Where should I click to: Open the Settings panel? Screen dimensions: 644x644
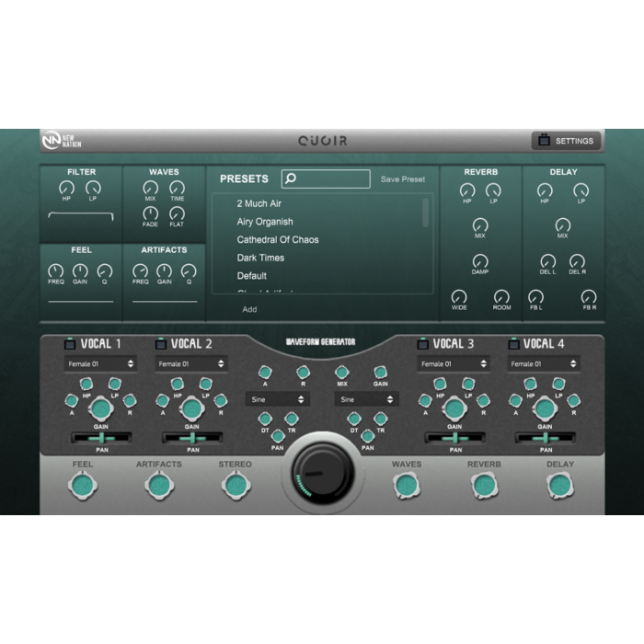tap(566, 141)
